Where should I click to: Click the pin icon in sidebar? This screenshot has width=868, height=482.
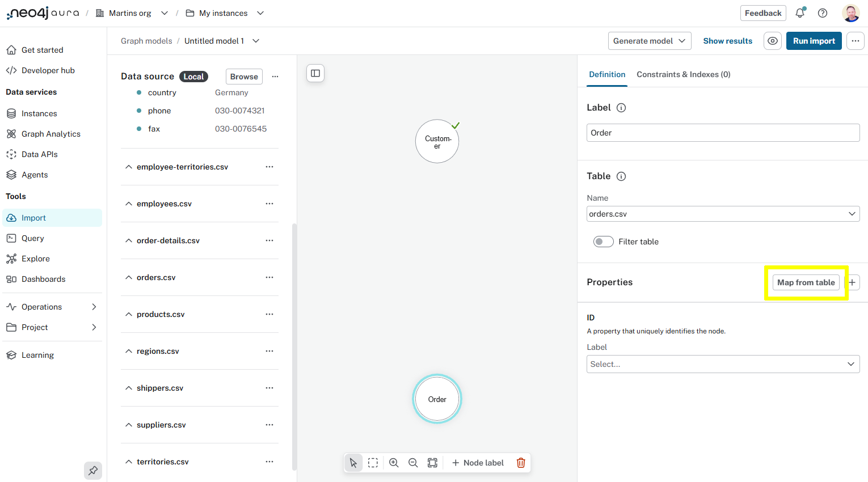click(x=93, y=470)
